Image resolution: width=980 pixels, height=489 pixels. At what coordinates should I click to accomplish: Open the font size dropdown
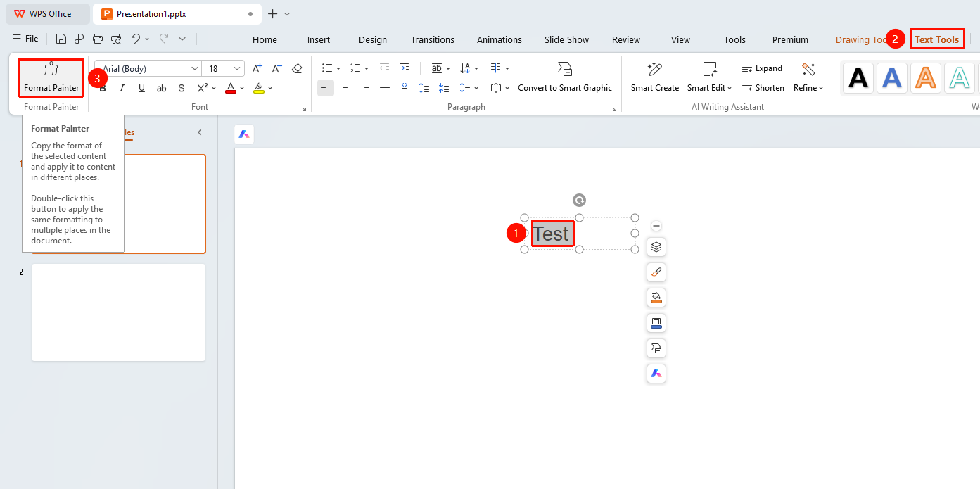point(237,68)
